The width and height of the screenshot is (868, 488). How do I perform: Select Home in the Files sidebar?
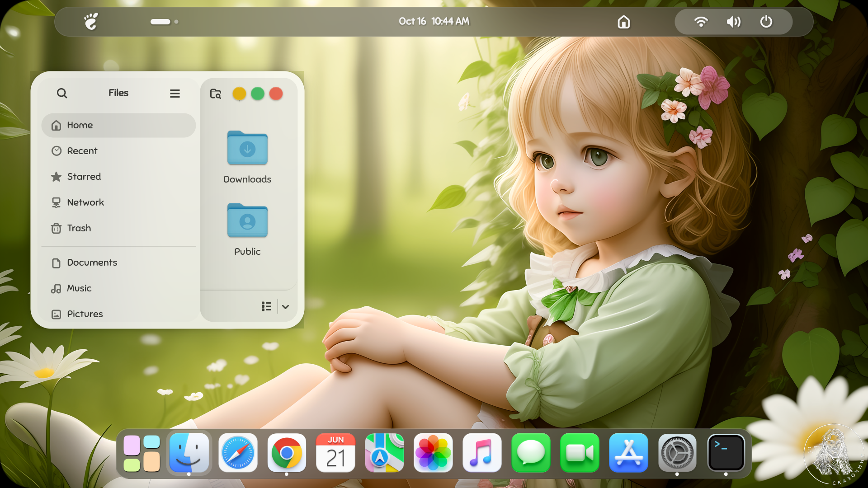tap(118, 125)
